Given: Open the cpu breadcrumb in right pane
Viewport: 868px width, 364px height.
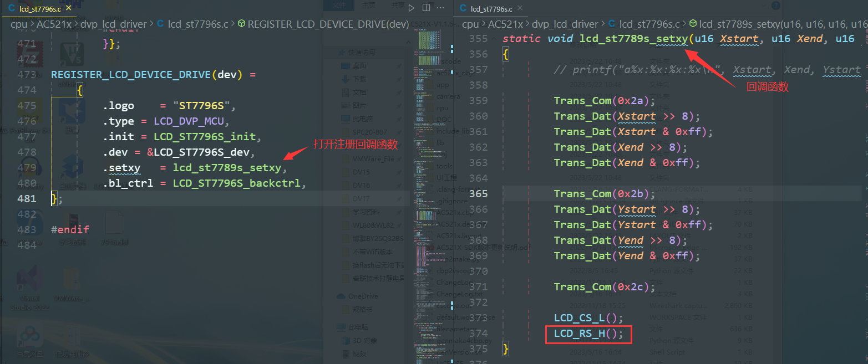Looking at the screenshot, I should point(470,24).
